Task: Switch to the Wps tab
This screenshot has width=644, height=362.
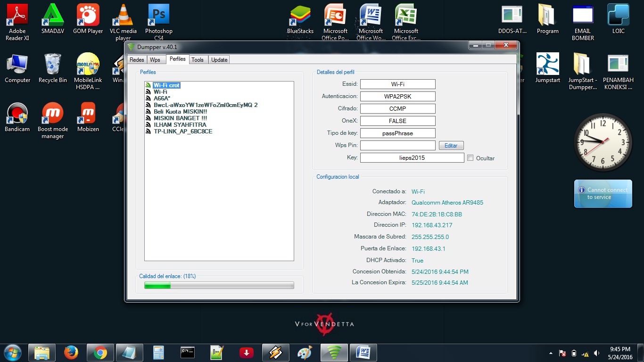Action: [155, 60]
